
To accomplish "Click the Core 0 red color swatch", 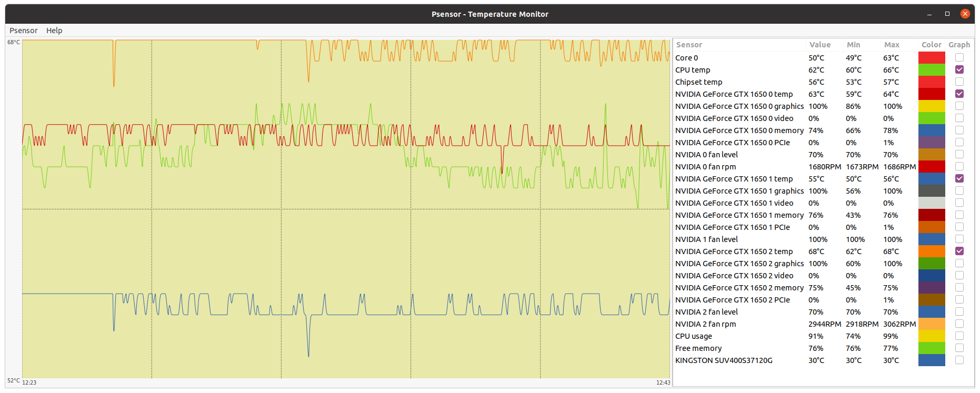I will pyautogui.click(x=932, y=57).
